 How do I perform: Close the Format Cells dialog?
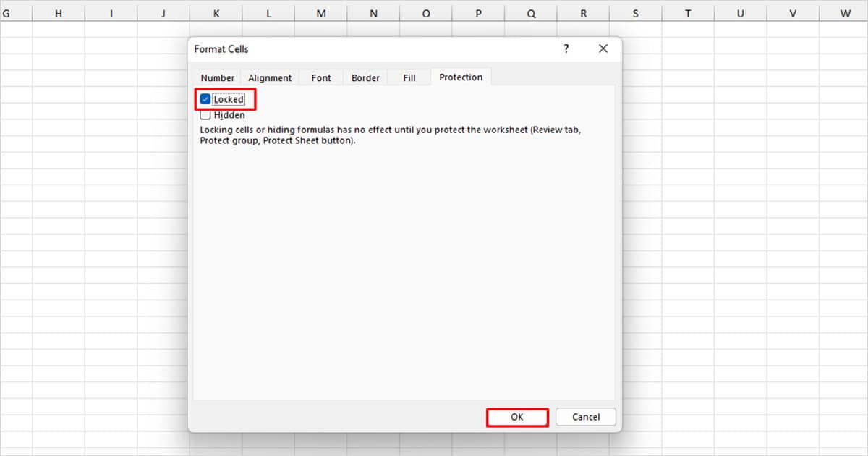[x=603, y=48]
